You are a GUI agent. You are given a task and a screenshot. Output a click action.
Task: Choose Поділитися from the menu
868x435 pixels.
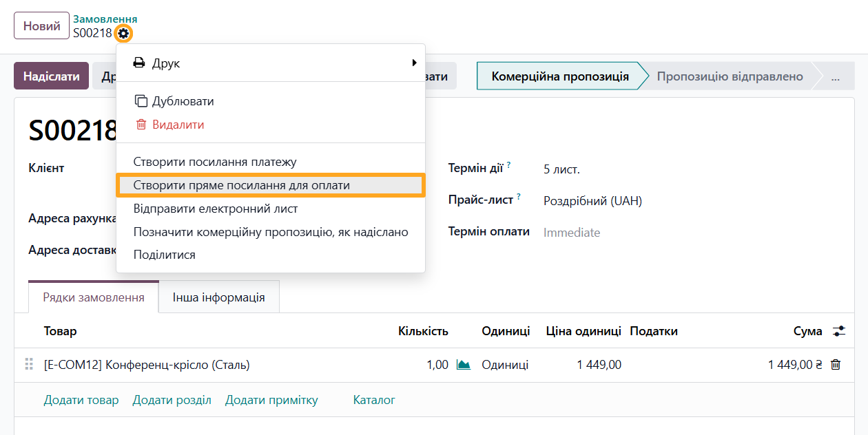pos(271,255)
